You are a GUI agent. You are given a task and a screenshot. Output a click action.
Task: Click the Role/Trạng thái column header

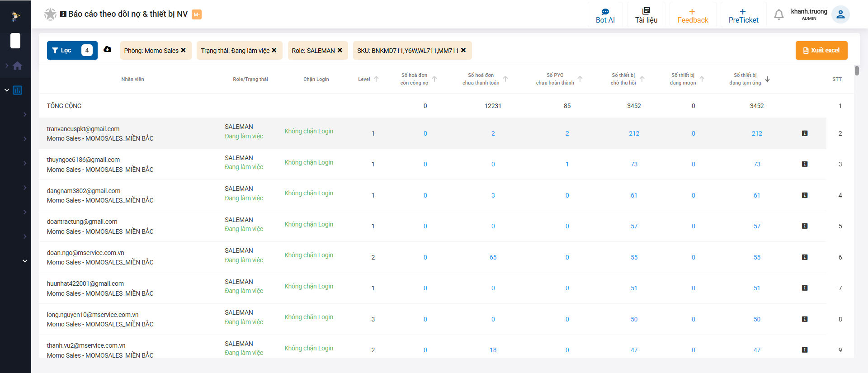click(x=250, y=79)
